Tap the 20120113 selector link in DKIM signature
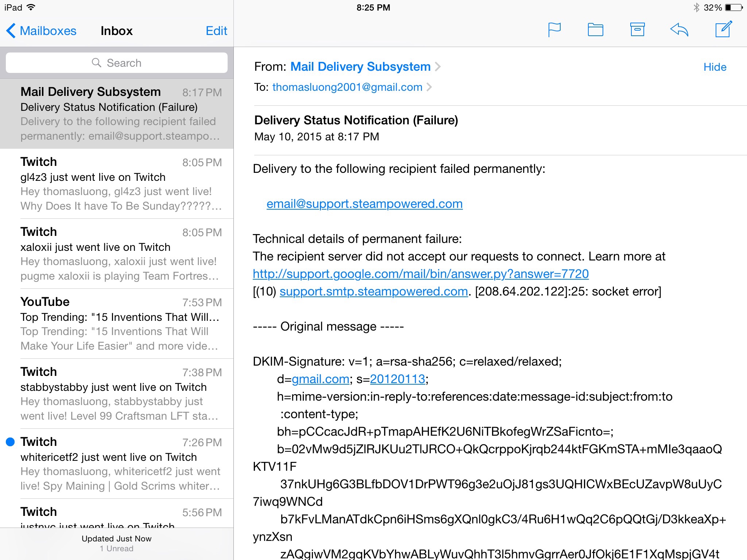Image resolution: width=747 pixels, height=560 pixels. pos(397,379)
